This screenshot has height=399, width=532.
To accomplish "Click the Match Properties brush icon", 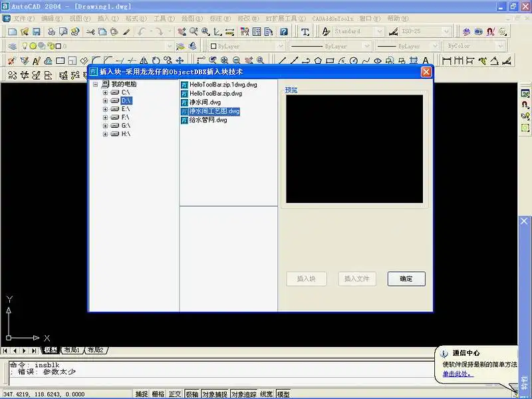I will [x=126, y=32].
